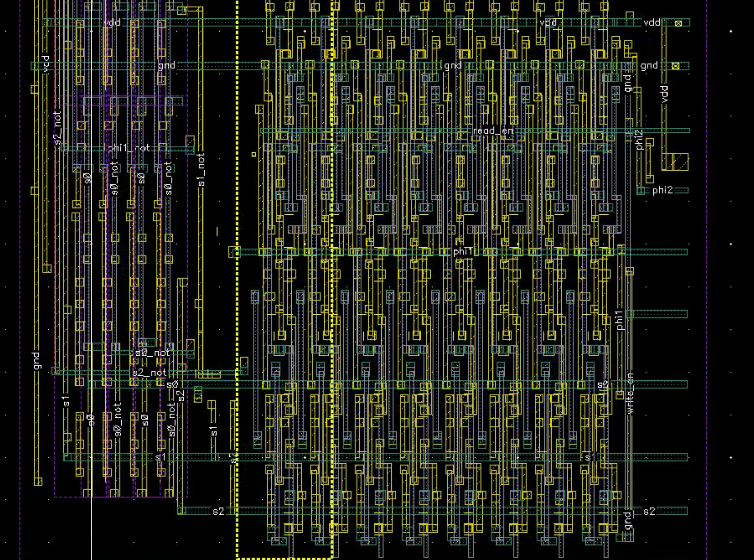The image size is (754, 560).
Task: Select the vertical write_en label
Action: (630, 393)
